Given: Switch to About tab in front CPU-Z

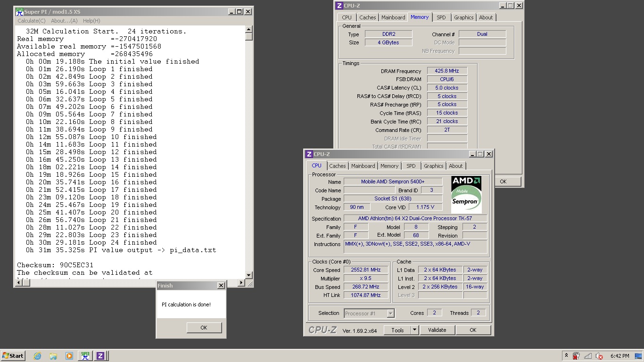Looking at the screenshot, I should coord(456,166).
